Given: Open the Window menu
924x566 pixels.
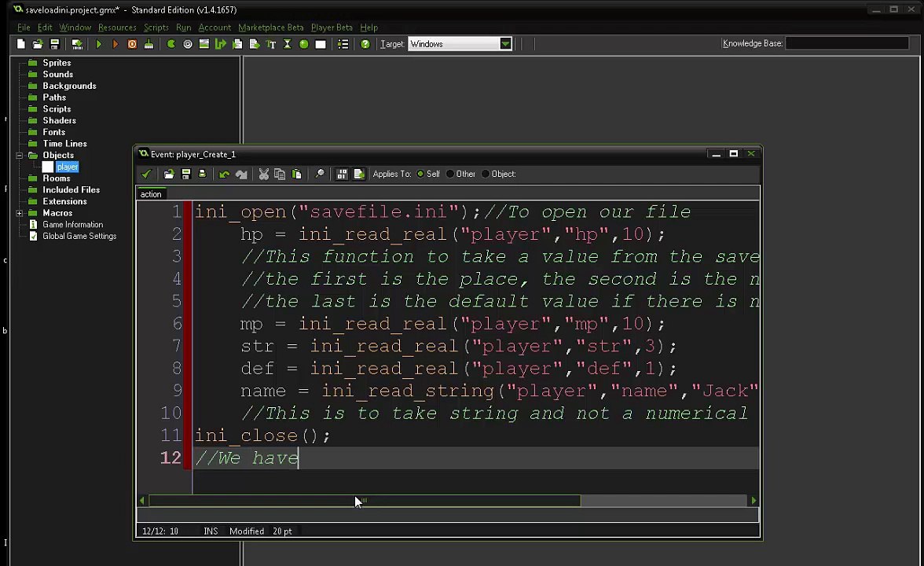Looking at the screenshot, I should pos(75,28).
